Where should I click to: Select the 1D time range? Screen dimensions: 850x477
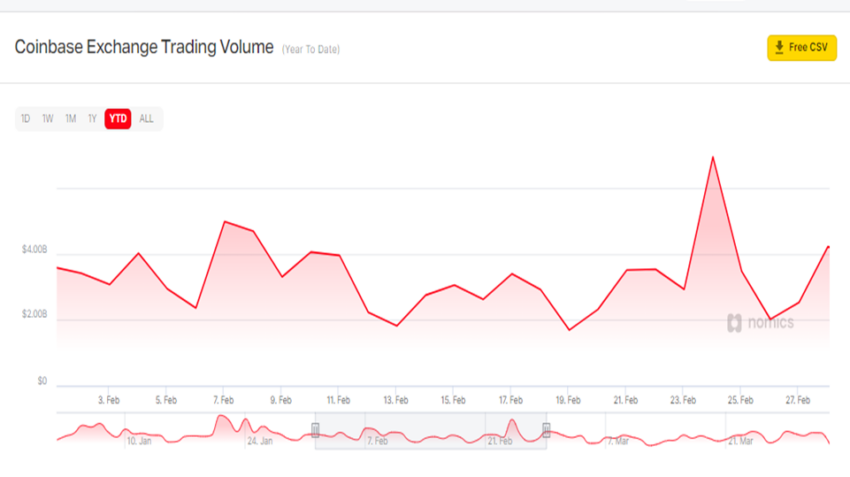pyautogui.click(x=25, y=119)
